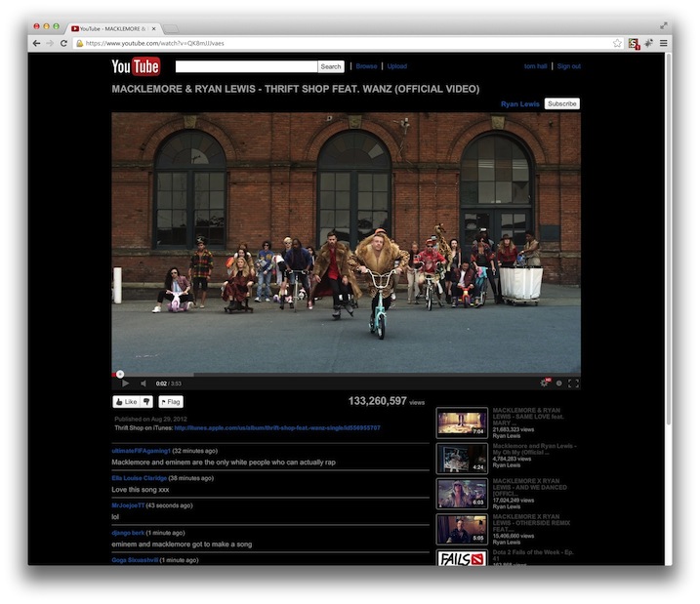Click the 'Published on Aug 29, 2012' text
Viewport: 700px width, 604px height.
tap(150, 419)
